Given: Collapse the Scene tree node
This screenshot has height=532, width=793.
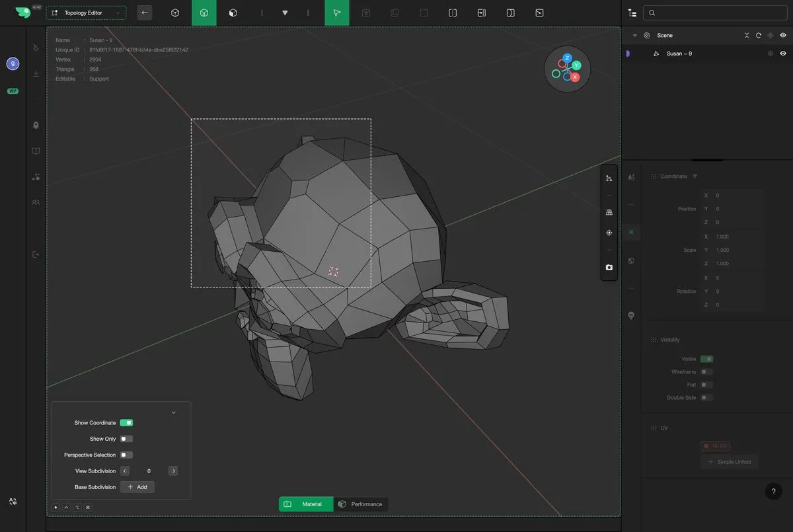Looking at the screenshot, I should click(x=634, y=36).
